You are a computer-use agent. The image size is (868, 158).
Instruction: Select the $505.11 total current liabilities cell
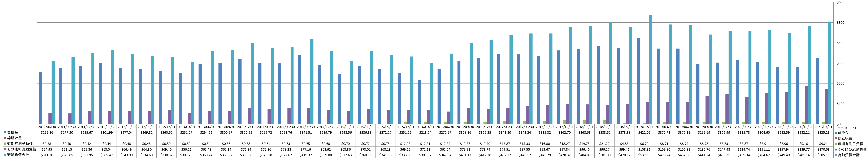[823, 155]
